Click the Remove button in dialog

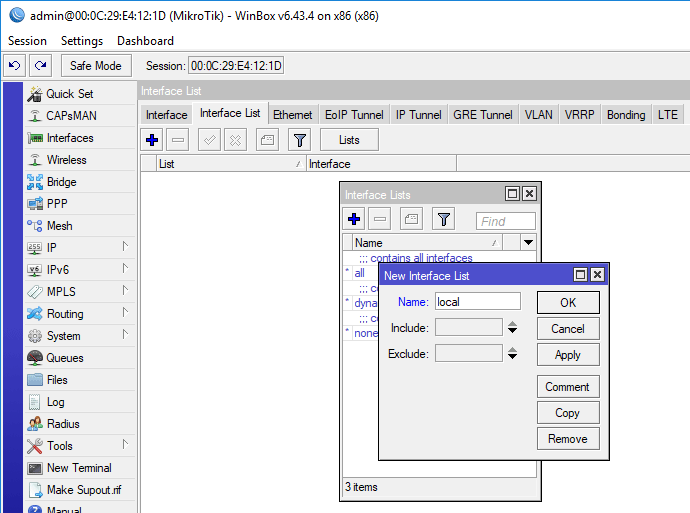568,439
